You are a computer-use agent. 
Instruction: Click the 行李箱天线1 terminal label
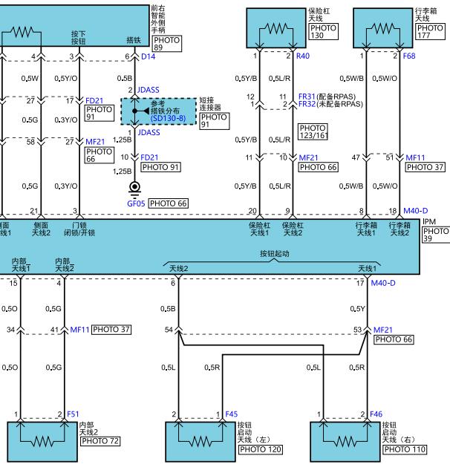(366, 229)
